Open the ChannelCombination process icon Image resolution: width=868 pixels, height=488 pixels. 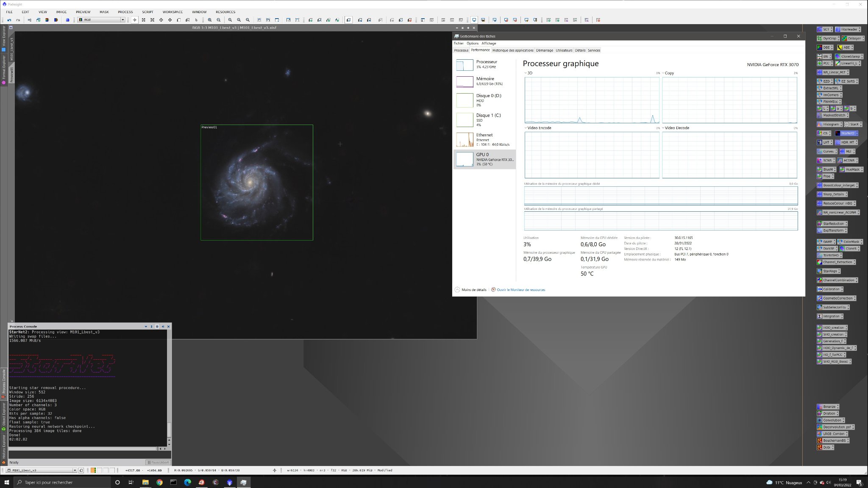click(837, 280)
